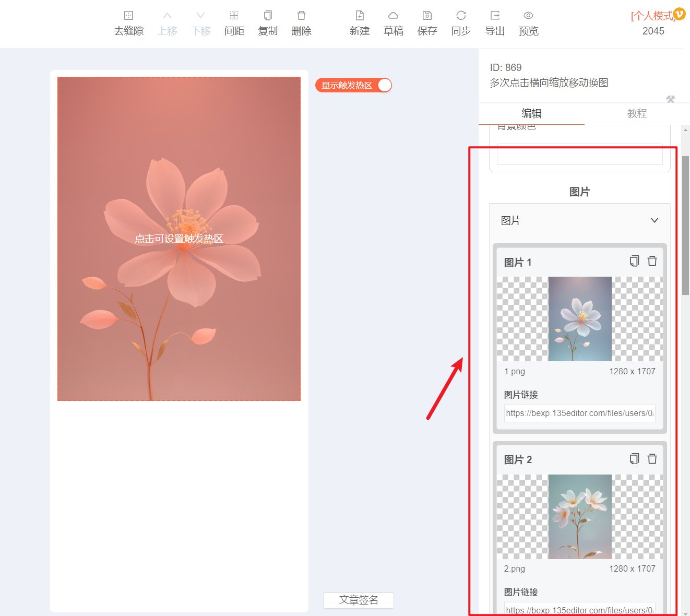Click the 复制 copy toolbar icon
This screenshot has width=690, height=616.
[268, 16]
